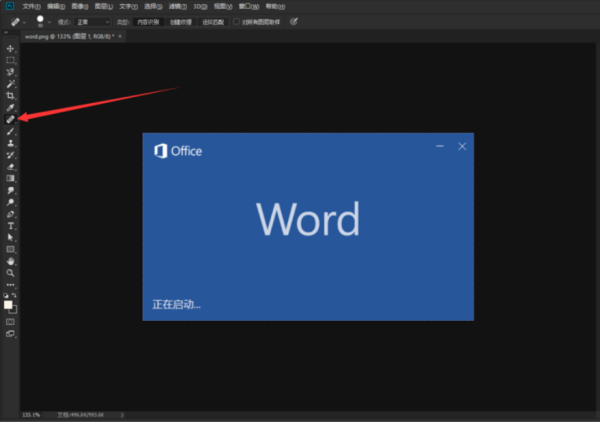Viewport: 600px width, 422px height.
Task: Open the 视图 menu
Action: point(223,7)
